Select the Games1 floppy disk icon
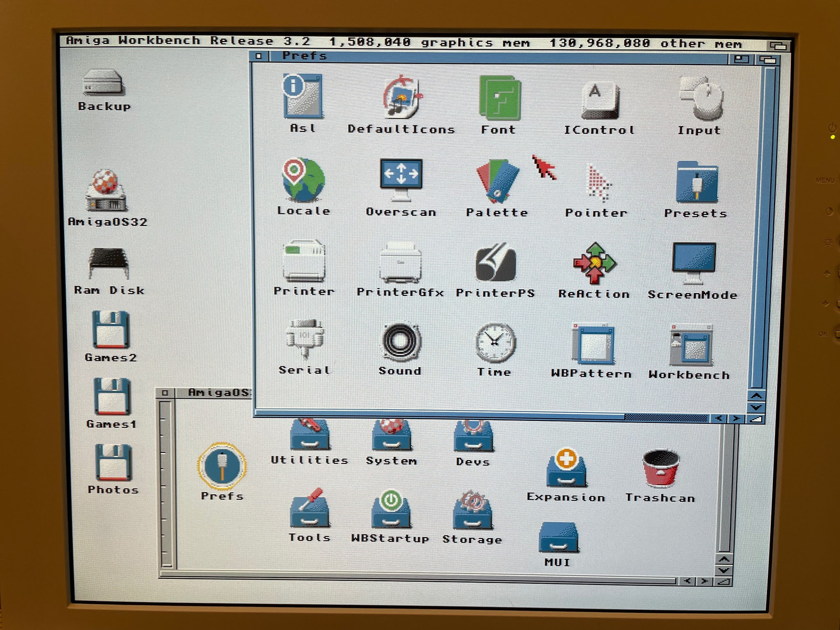This screenshot has width=840, height=630. (x=112, y=396)
